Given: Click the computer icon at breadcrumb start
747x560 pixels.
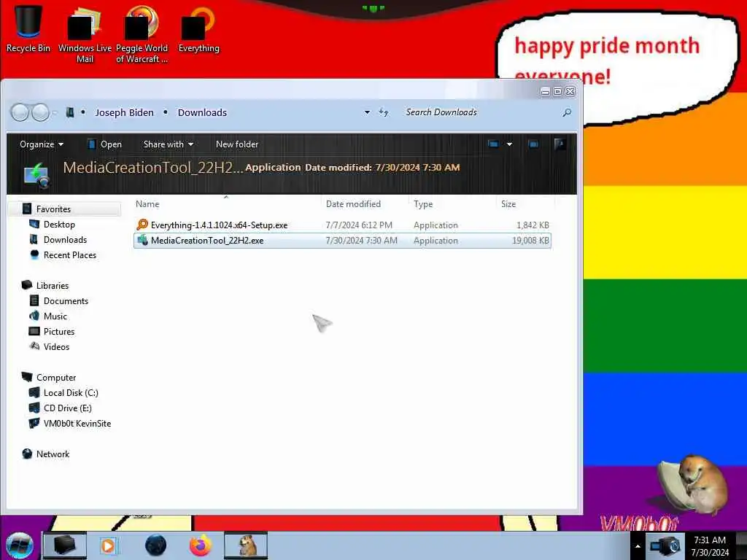Looking at the screenshot, I should (x=69, y=112).
